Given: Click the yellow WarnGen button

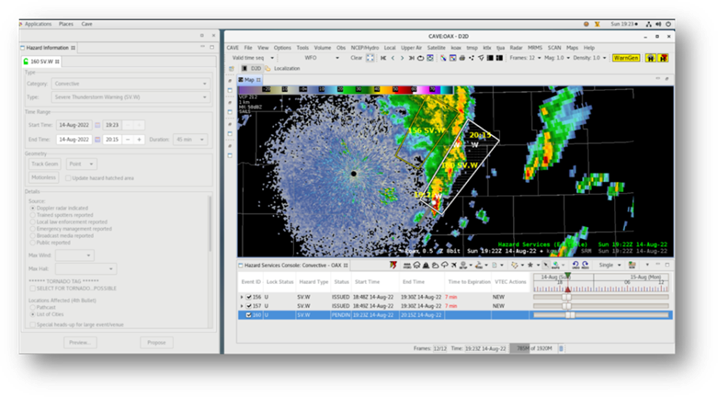Looking at the screenshot, I should (x=626, y=58).
